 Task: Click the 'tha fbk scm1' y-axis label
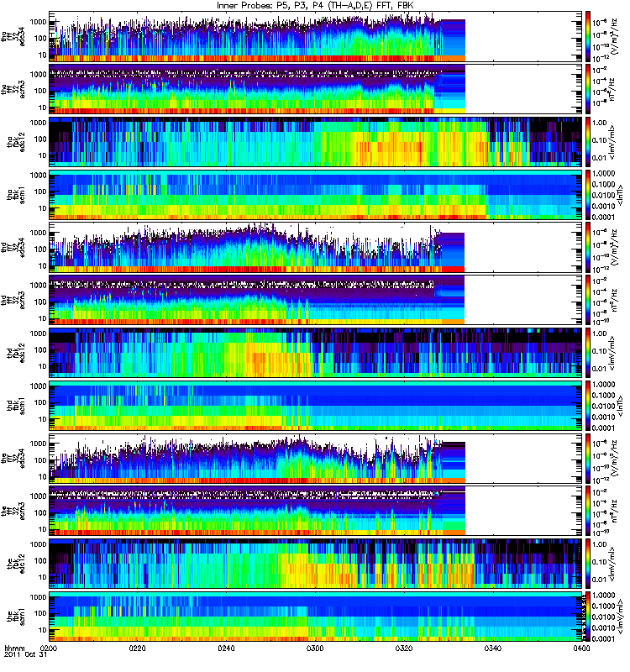pos(16,194)
